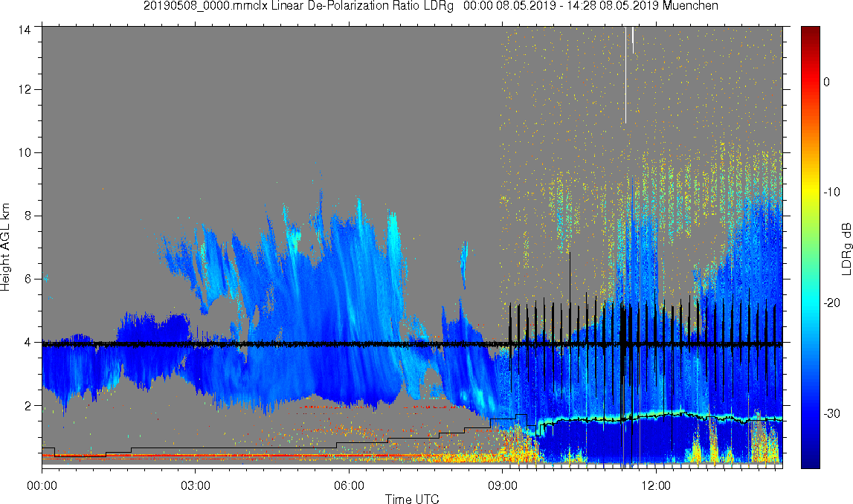Click the dark blue bottom of the colorbar
Image resolution: width=853 pixels, height=504 pixels.
pos(811,459)
